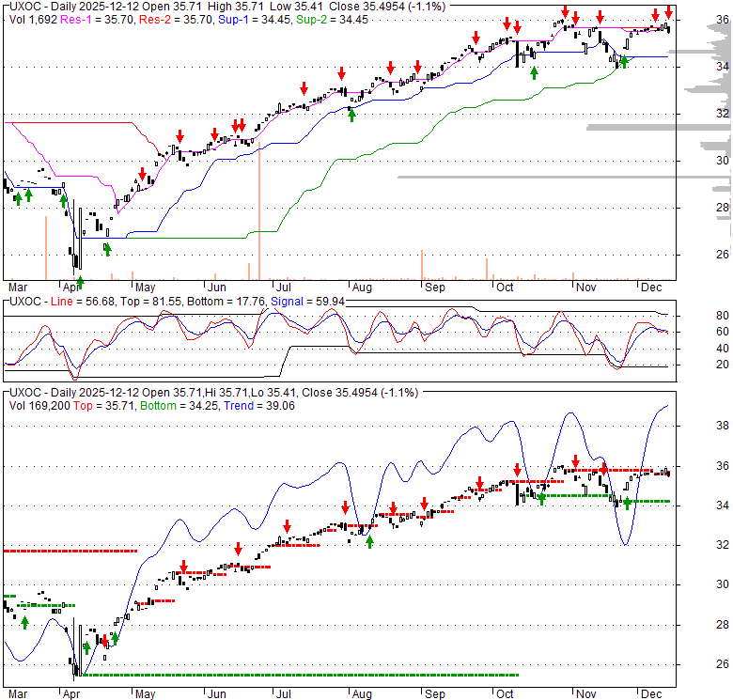Click the green arrow in mid-November on the bottom chart
This screenshot has height=700, width=733.
(627, 505)
